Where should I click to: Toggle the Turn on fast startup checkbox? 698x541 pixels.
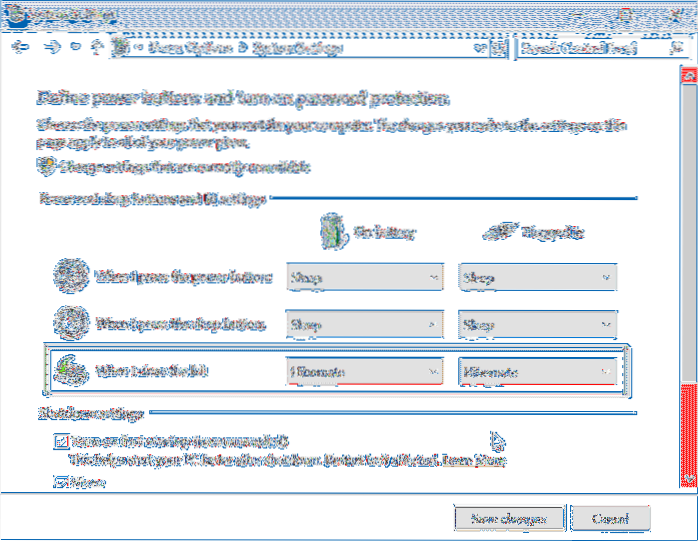click(62, 440)
